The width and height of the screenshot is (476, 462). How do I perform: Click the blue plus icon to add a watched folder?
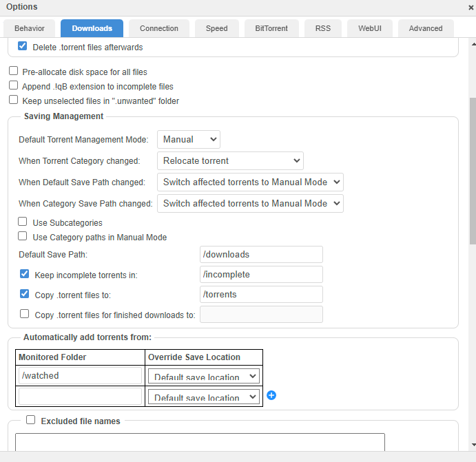pos(271,395)
